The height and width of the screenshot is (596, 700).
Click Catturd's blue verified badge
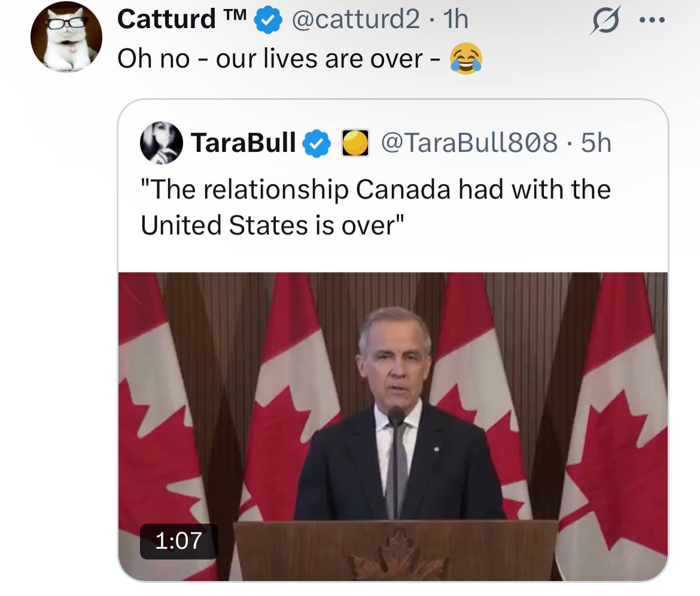click(268, 21)
